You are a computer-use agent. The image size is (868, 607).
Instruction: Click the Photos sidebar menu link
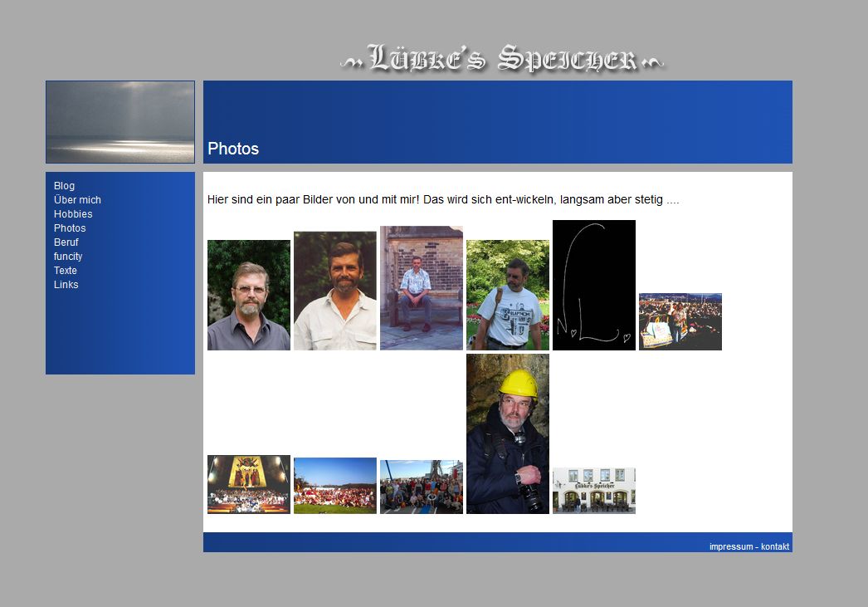(70, 228)
